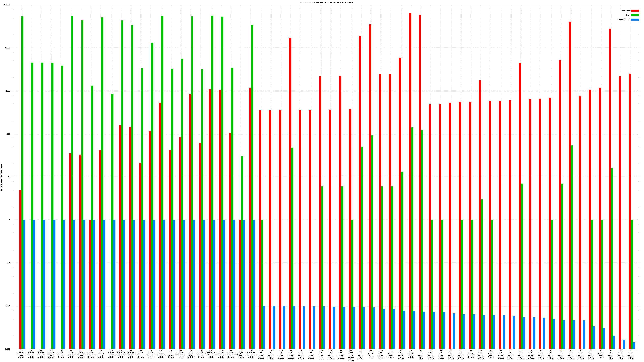This screenshot has height=362, width=644.
Task: Click the dnsbl-3.uceprotect.net origin x-axis label
Action: (x=121, y=354)
